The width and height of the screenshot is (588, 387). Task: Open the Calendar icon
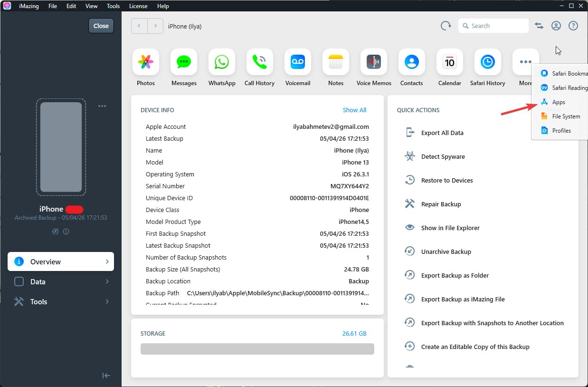click(450, 62)
